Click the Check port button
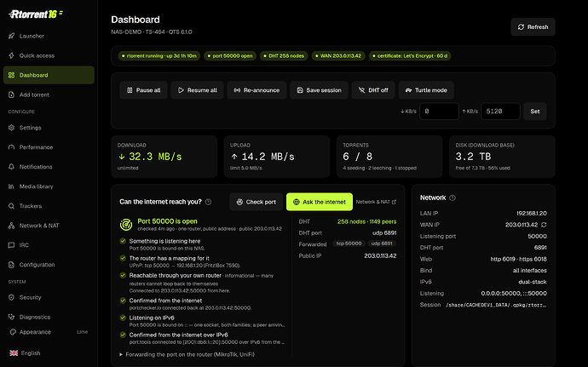Viewport: 588px width, 367px height. point(257,202)
